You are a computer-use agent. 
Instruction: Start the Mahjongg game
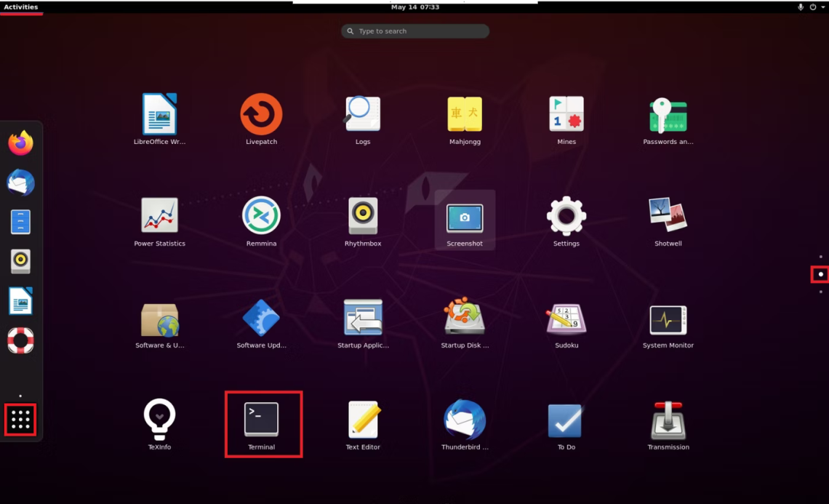[x=465, y=119]
